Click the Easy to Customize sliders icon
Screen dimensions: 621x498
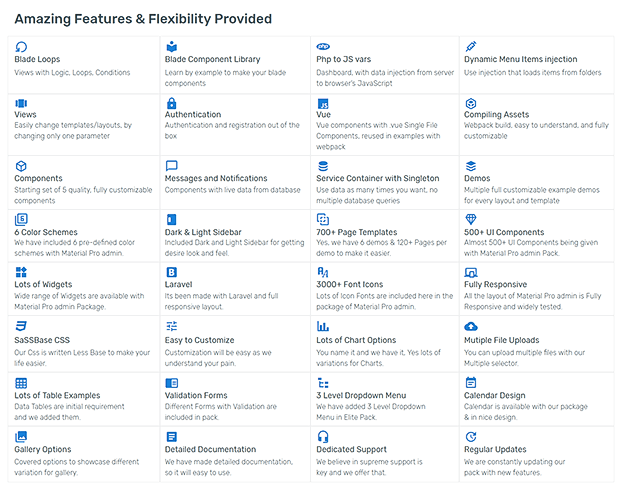click(x=171, y=326)
